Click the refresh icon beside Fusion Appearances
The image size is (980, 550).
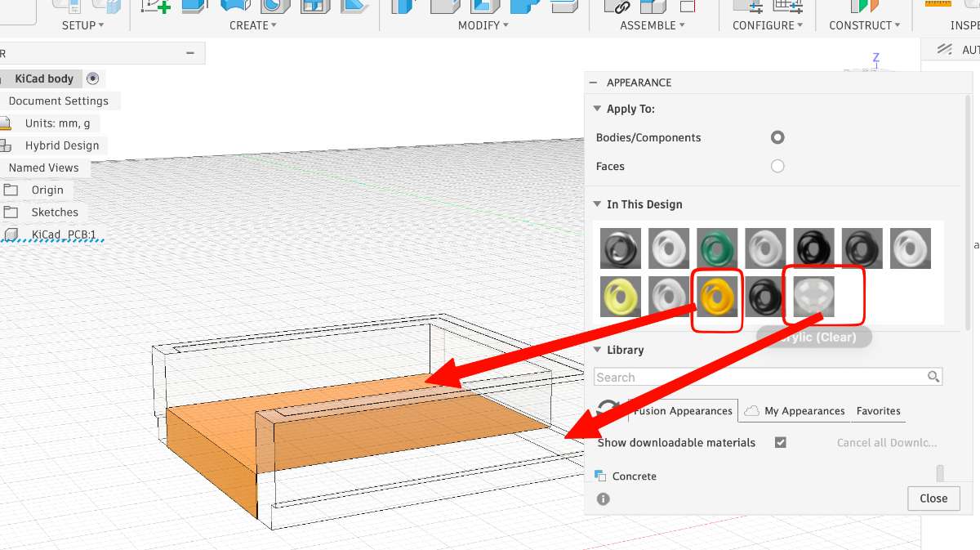pyautogui.click(x=608, y=409)
